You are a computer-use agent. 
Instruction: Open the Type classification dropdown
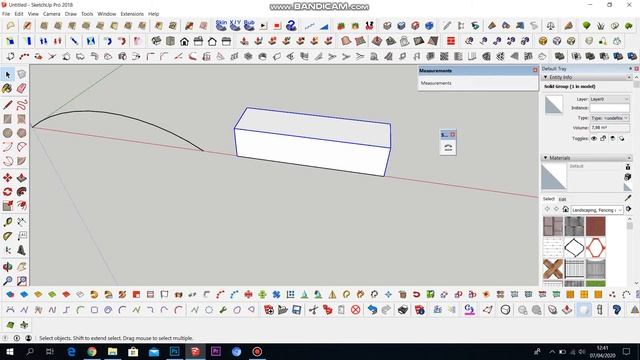tap(609, 118)
